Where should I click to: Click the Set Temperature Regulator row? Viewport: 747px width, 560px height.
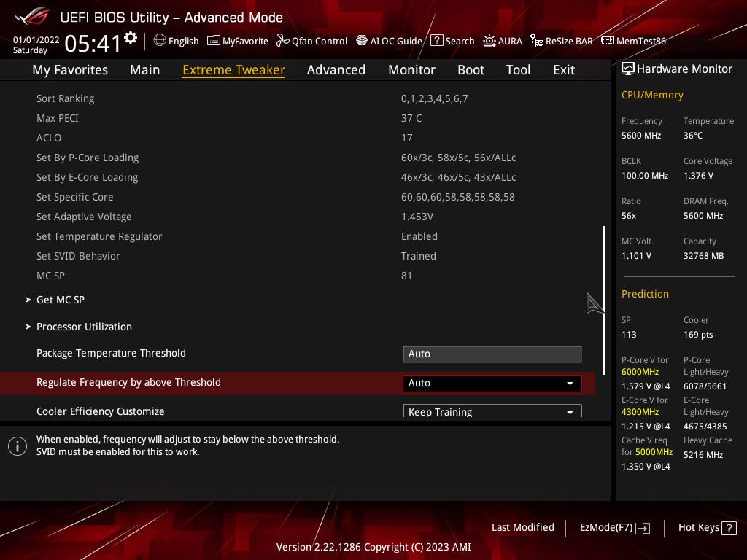coord(298,237)
